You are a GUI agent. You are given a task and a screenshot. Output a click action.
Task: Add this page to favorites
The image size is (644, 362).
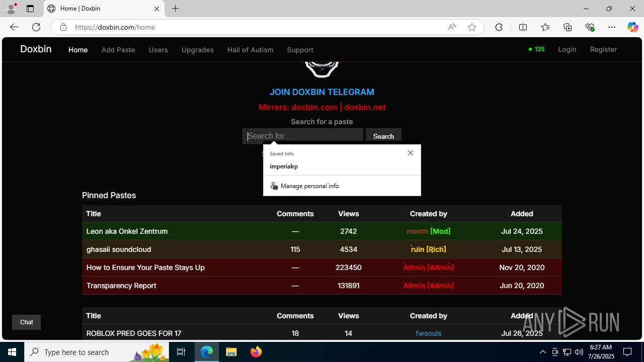[x=472, y=27]
